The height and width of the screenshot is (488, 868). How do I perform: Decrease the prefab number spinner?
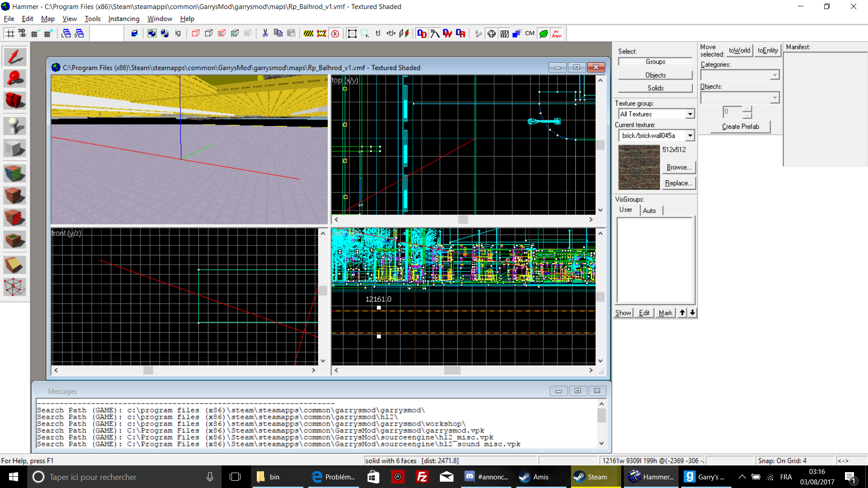click(747, 115)
